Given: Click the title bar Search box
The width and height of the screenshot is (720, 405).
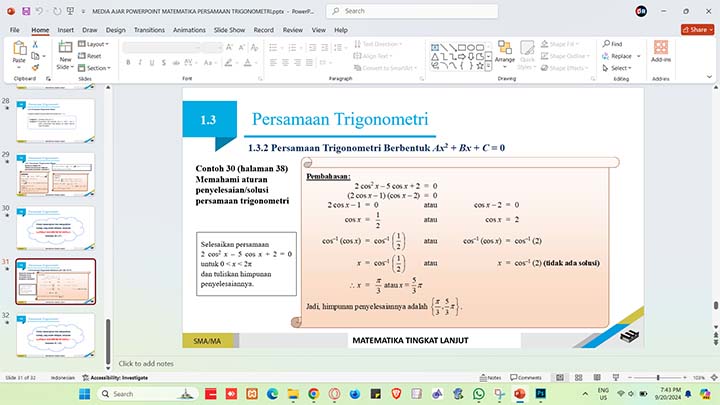Looking at the screenshot, I should click(x=412, y=11).
